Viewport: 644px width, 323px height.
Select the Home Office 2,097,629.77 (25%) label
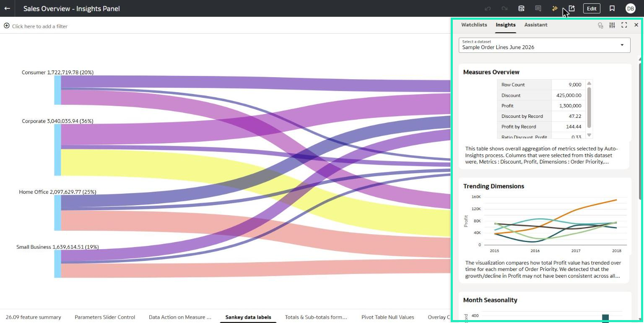click(x=57, y=192)
